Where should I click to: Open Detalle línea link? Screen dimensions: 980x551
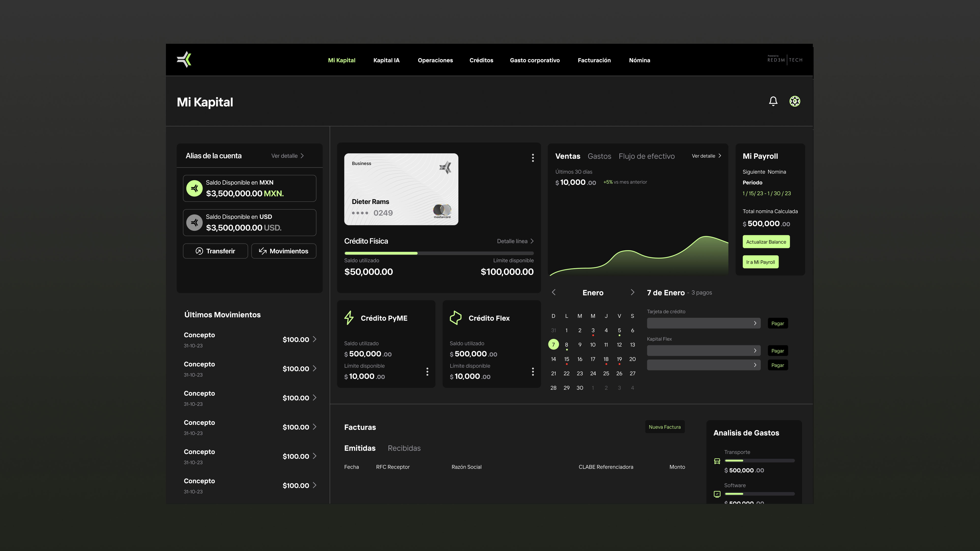[515, 241]
